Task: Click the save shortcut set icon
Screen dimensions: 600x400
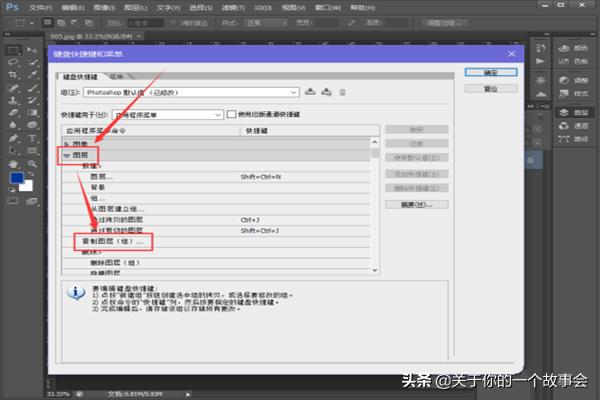Action: (311, 92)
